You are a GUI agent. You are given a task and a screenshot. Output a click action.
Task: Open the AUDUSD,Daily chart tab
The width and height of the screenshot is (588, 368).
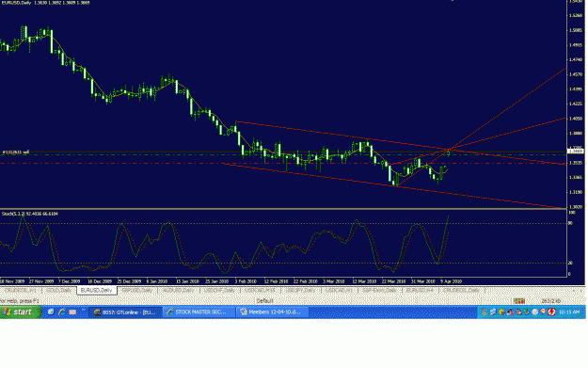coord(179,290)
